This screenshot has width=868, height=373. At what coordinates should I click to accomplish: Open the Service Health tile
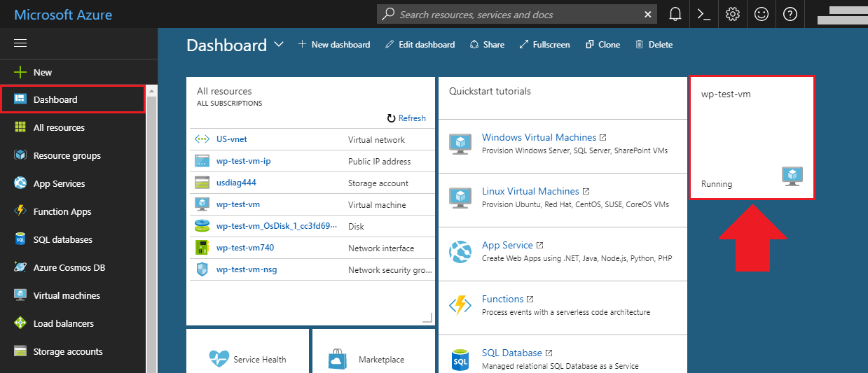click(x=247, y=351)
